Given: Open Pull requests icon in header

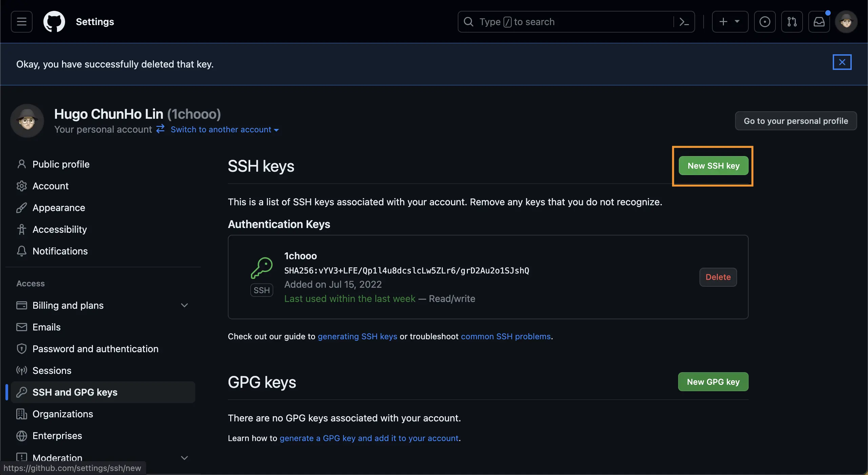Looking at the screenshot, I should tap(792, 22).
